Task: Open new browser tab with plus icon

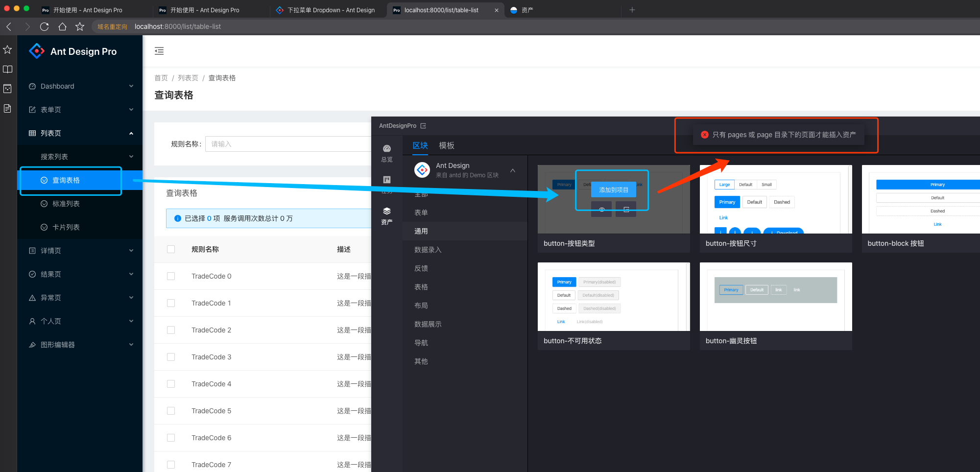Action: [632, 10]
